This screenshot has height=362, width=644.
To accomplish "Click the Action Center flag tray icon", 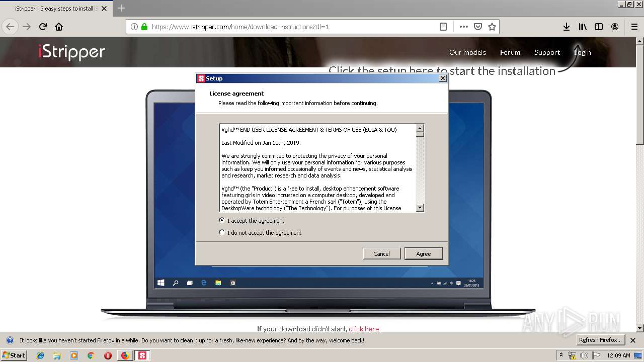I will pyautogui.click(x=596, y=355).
